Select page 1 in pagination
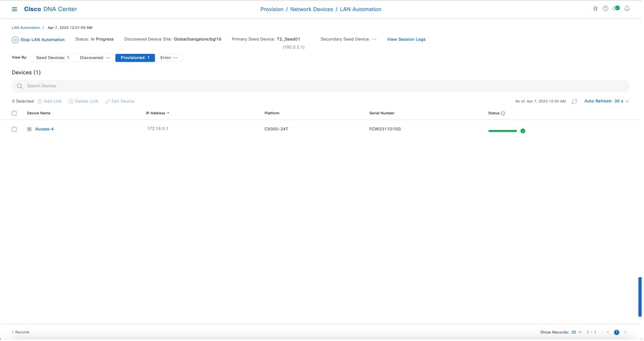644x341 pixels. (618, 333)
